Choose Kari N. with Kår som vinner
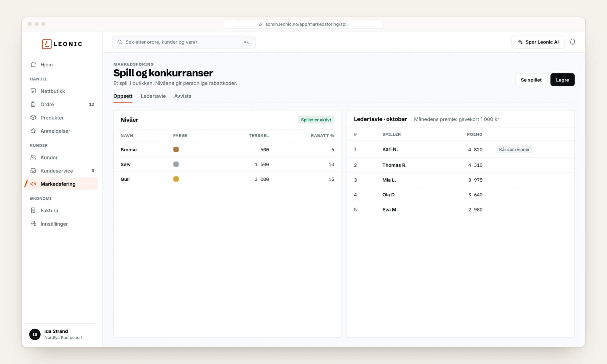This screenshot has width=607, height=364. click(x=514, y=149)
